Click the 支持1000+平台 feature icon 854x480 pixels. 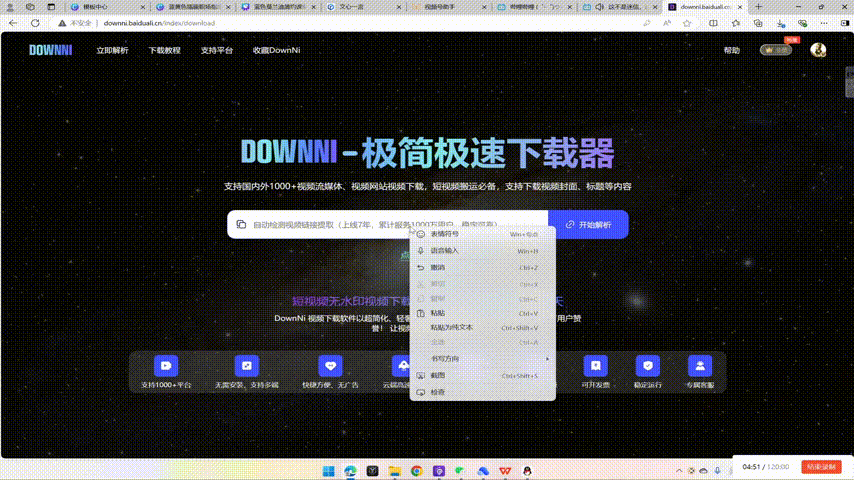pos(166,365)
